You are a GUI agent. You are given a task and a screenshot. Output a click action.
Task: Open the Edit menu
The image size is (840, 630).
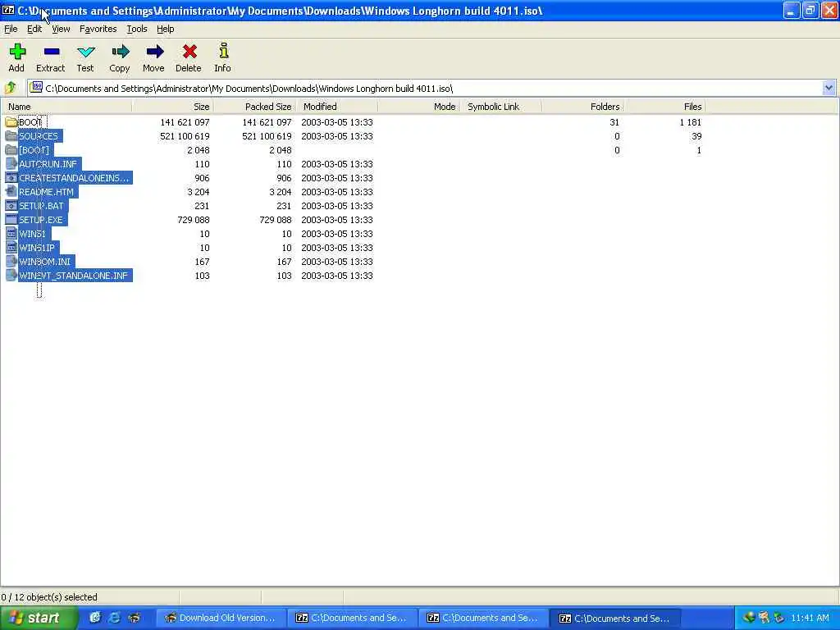(x=34, y=29)
